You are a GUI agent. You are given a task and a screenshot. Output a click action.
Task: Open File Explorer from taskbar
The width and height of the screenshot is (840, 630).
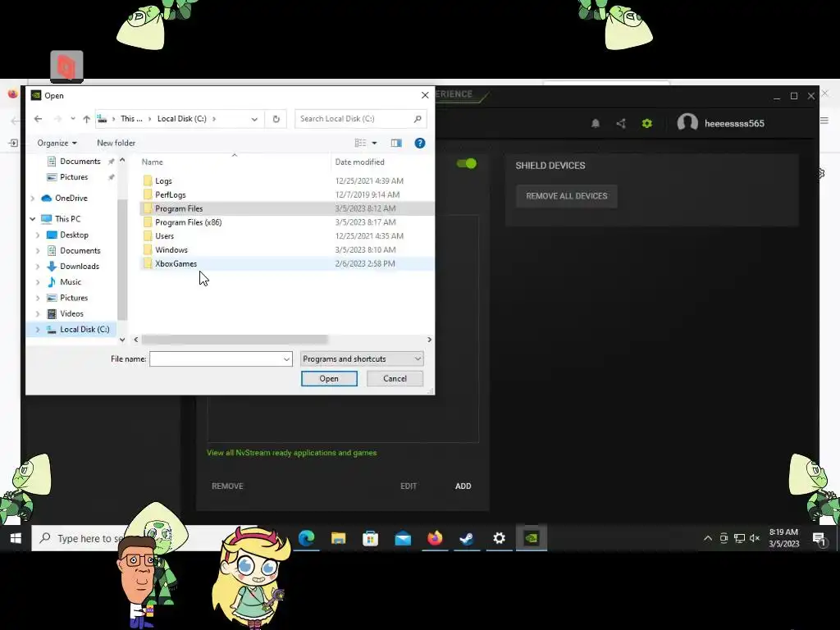[x=339, y=538]
